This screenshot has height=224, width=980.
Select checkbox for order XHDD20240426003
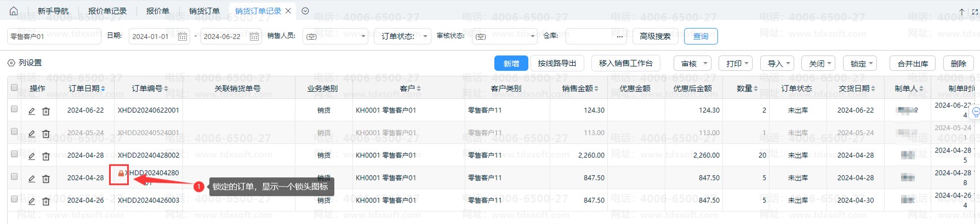[x=14, y=199]
